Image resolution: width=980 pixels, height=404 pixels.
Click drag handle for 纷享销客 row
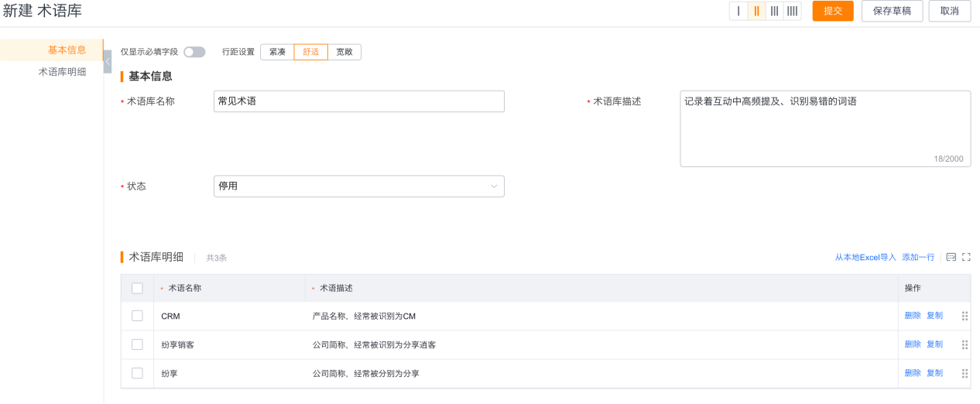click(965, 344)
